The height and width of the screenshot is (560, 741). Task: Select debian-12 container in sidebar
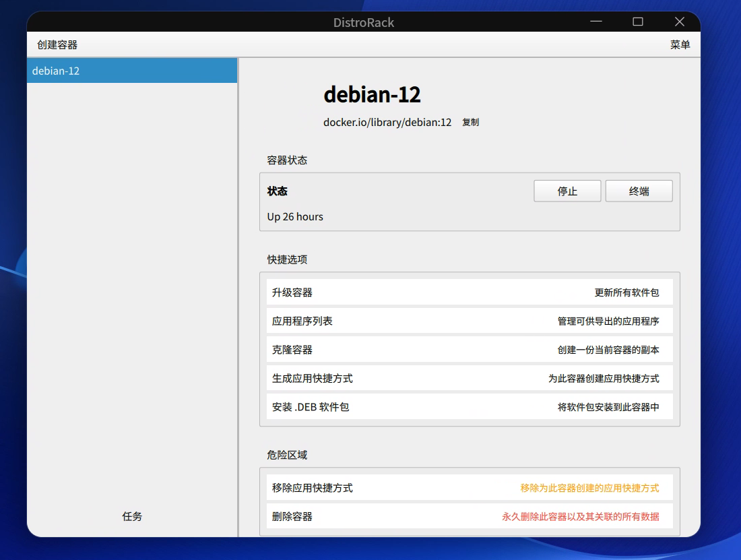[132, 71]
